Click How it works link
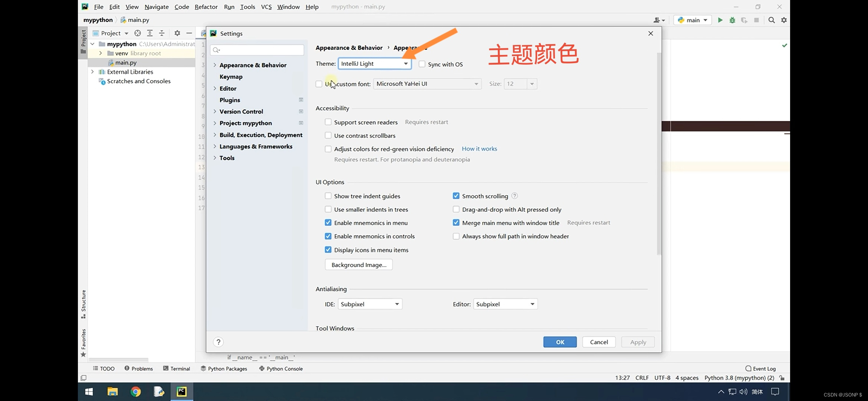Screen dimensions: 868x401 click(x=479, y=149)
